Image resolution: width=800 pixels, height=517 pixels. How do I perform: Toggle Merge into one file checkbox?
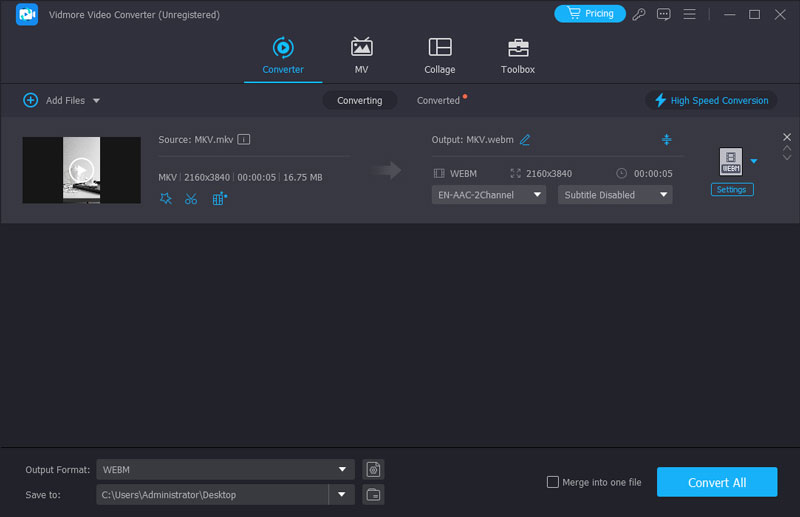[553, 482]
